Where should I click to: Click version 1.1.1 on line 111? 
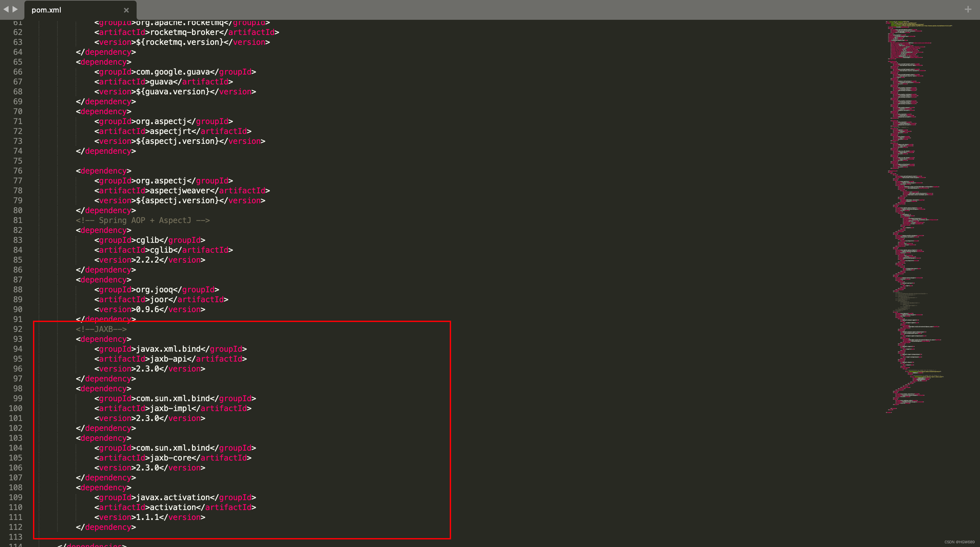[x=147, y=517]
